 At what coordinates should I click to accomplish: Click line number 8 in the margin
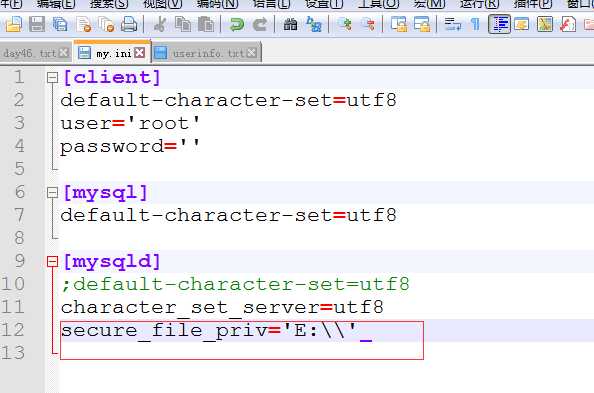pyautogui.click(x=19, y=238)
